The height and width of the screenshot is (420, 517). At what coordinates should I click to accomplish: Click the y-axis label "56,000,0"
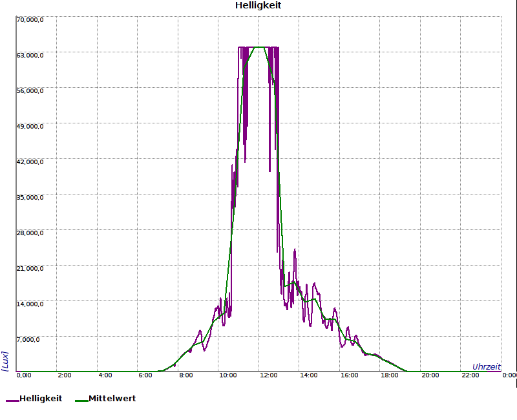[30, 91]
